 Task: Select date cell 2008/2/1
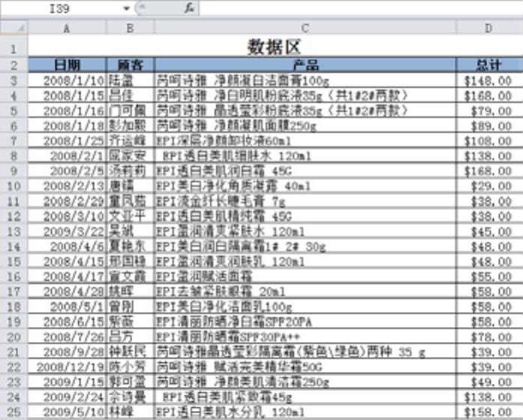(67, 156)
